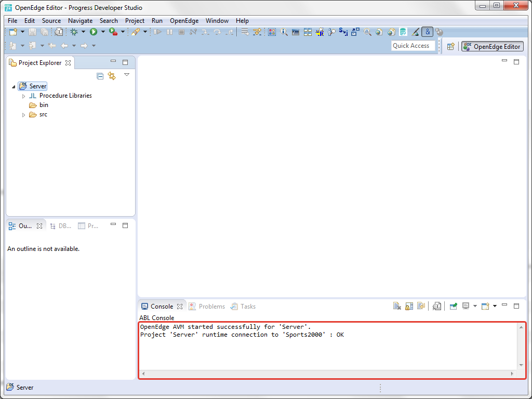Click the Open Console icon
Screen dimensions: 532x399
(x=486, y=306)
